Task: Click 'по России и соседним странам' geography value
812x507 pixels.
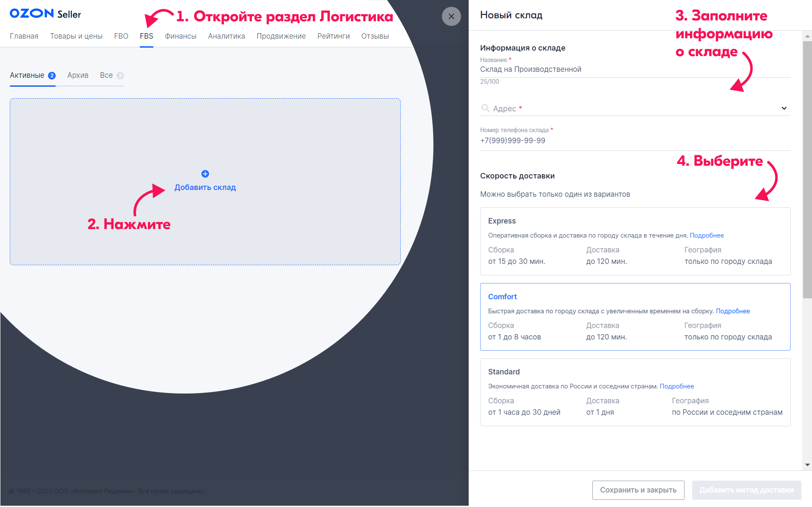Action: 727,412
